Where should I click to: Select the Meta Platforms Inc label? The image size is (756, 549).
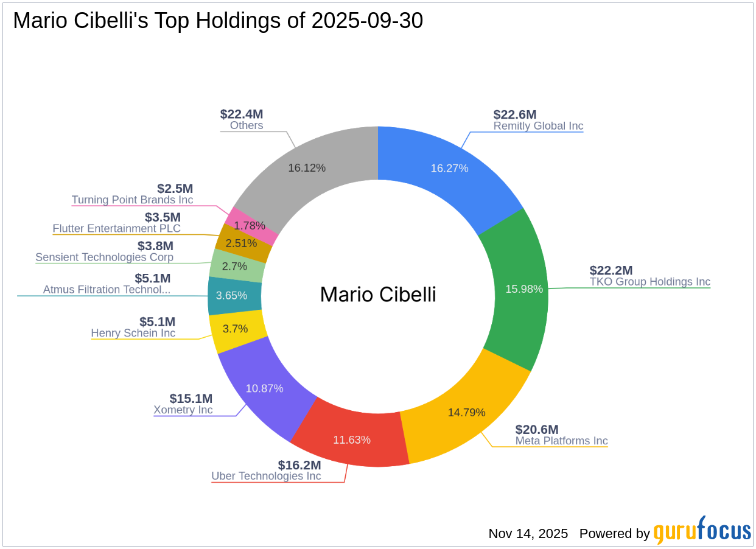coord(561,441)
